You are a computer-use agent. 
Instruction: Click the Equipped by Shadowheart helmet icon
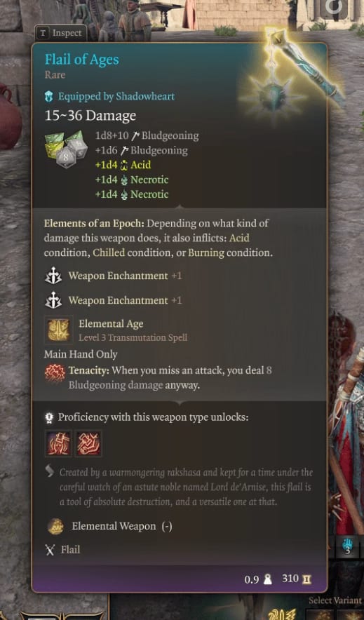pyautogui.click(x=49, y=96)
